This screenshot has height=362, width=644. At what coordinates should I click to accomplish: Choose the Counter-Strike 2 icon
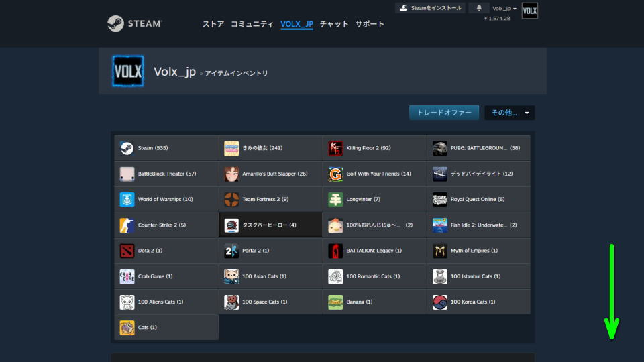pyautogui.click(x=127, y=225)
